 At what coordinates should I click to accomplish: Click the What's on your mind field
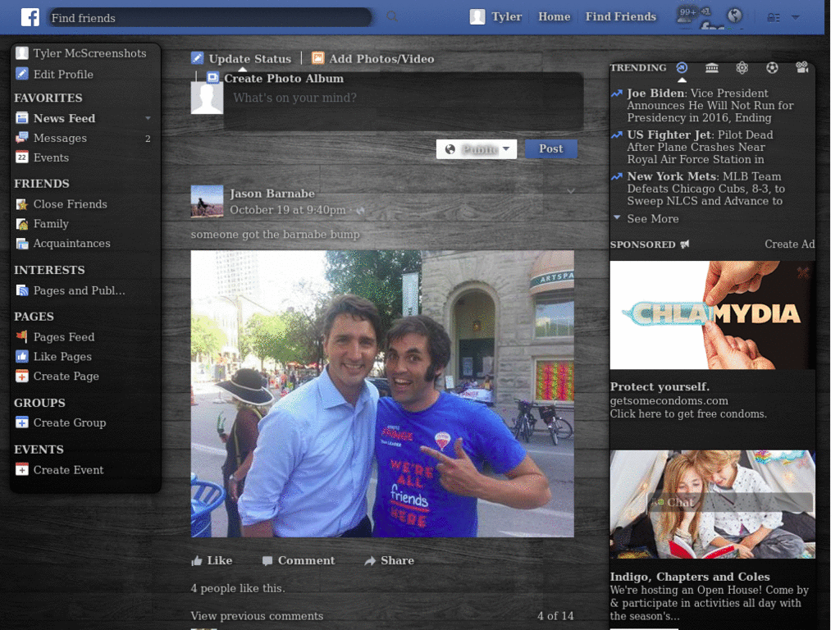click(x=403, y=102)
